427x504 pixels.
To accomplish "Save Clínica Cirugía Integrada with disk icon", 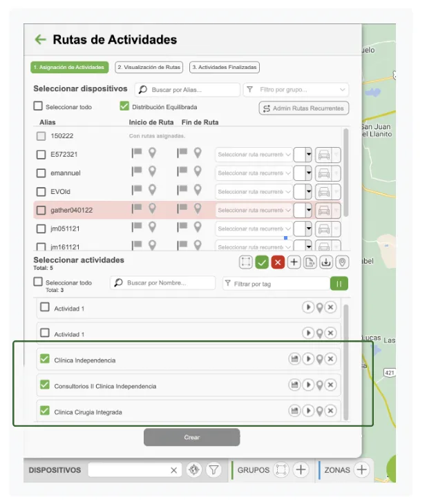I will click(294, 411).
